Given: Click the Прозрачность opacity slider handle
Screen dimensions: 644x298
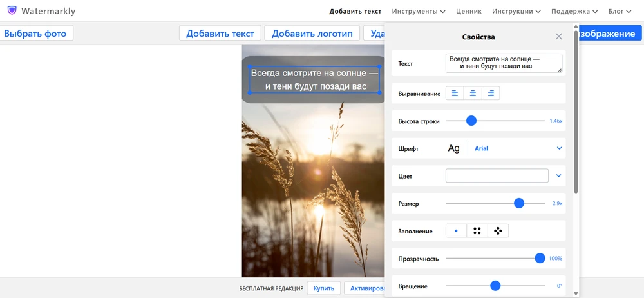Looking at the screenshot, I should coord(540,258).
